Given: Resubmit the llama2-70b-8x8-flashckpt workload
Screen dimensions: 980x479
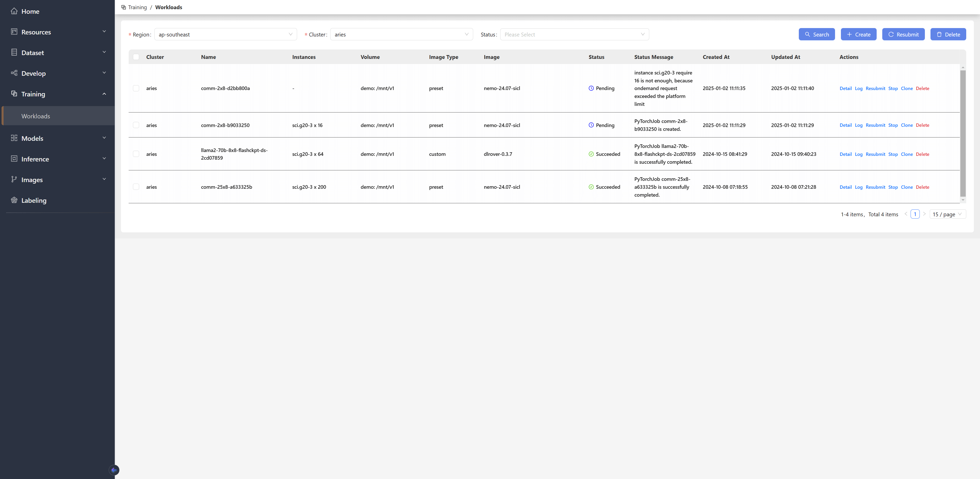Looking at the screenshot, I should pyautogui.click(x=875, y=154).
